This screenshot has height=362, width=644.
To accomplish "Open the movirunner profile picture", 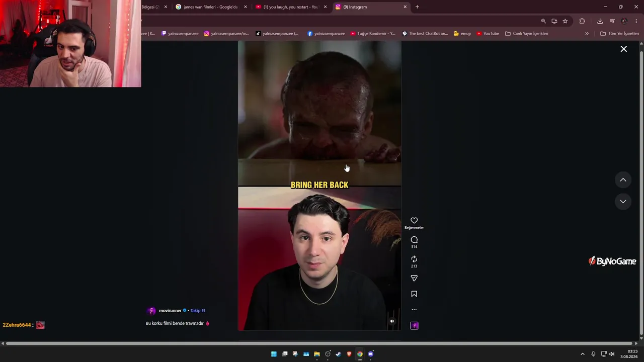I will click(151, 311).
